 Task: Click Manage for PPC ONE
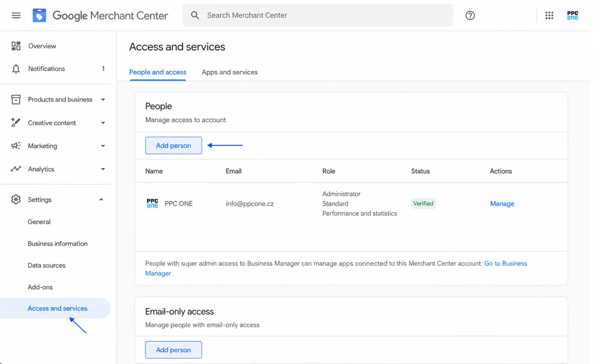(502, 203)
